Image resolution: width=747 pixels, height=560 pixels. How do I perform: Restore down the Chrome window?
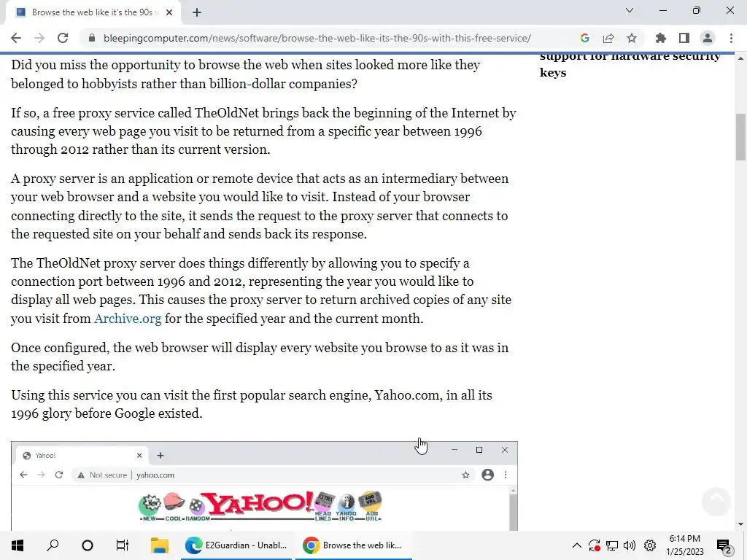[x=697, y=10]
